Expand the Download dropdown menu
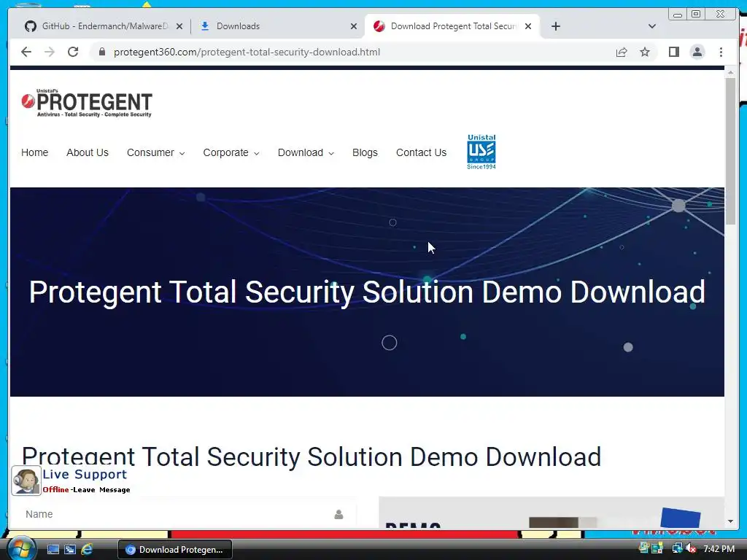This screenshot has height=560, width=747. 306,152
